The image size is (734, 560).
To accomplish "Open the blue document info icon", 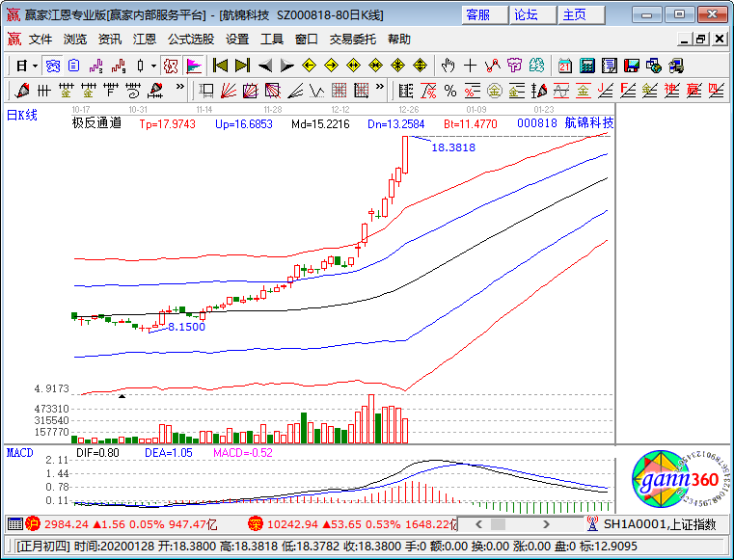I will [74, 66].
